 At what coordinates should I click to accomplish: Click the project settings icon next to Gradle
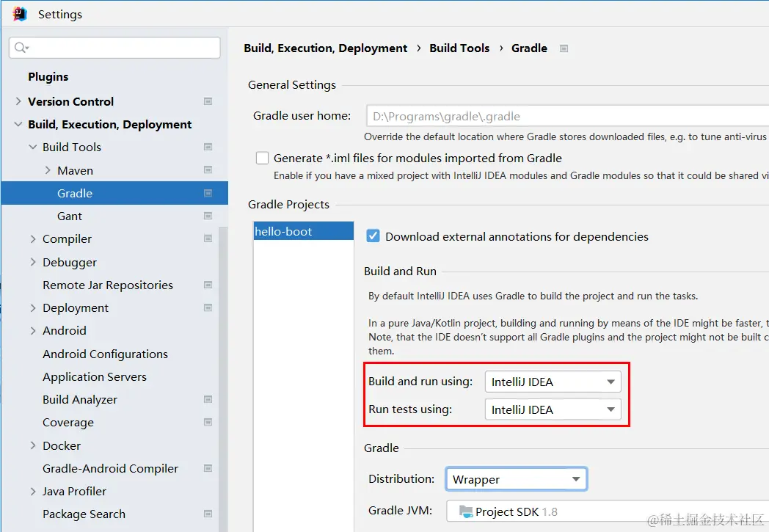(x=208, y=193)
